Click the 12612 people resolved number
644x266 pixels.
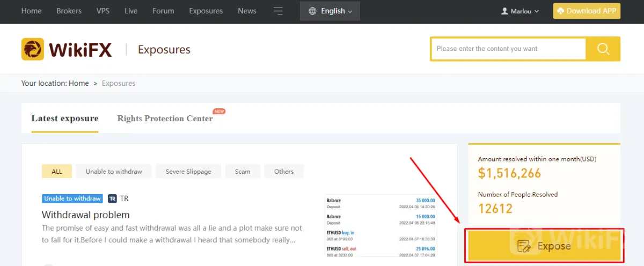[495, 209]
